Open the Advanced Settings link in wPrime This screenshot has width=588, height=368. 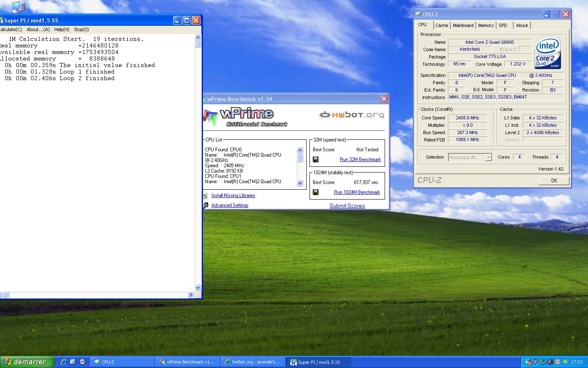[x=230, y=205]
